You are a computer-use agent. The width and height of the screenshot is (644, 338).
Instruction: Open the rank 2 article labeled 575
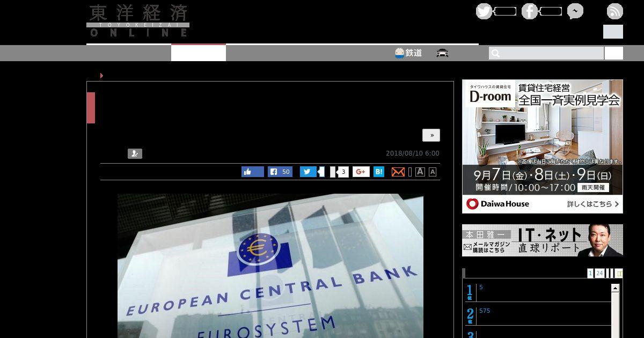pos(485,311)
